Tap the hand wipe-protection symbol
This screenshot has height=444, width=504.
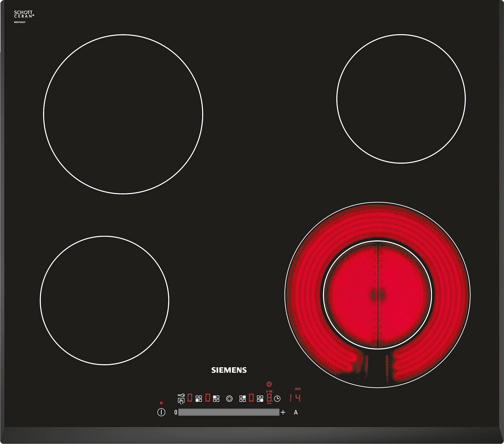pos(181,401)
